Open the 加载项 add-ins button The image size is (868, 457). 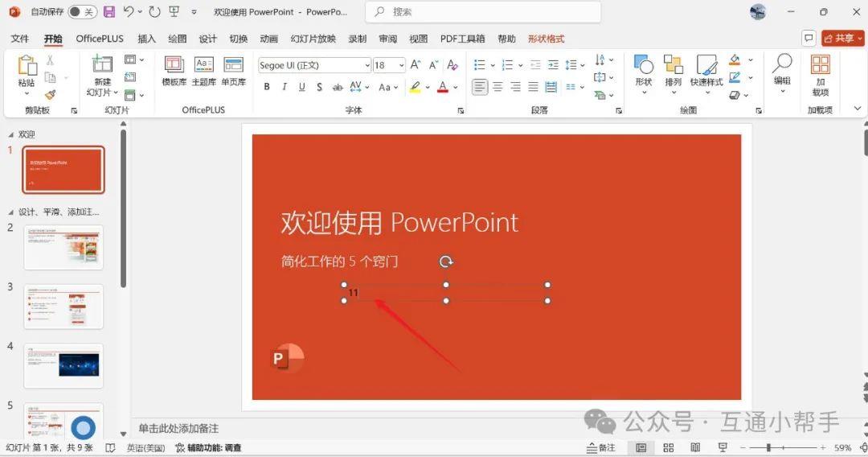pos(820,76)
